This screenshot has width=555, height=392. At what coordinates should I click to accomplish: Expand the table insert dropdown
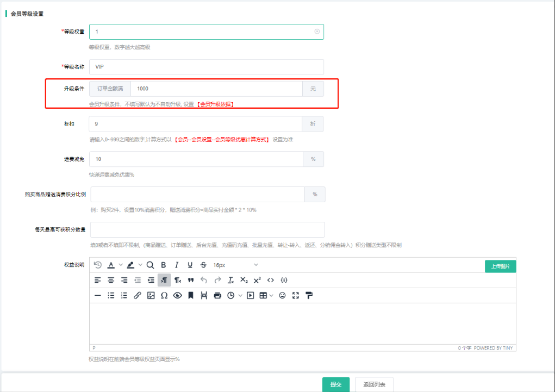271,295
